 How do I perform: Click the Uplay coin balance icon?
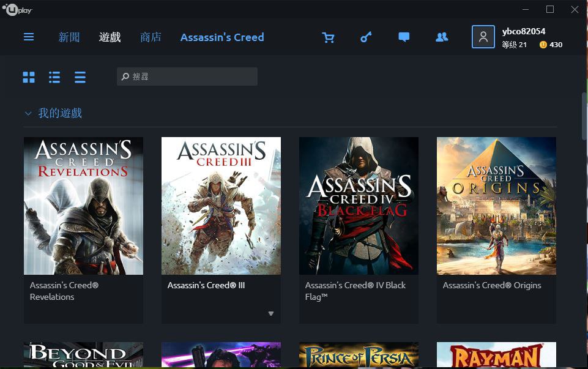[543, 45]
